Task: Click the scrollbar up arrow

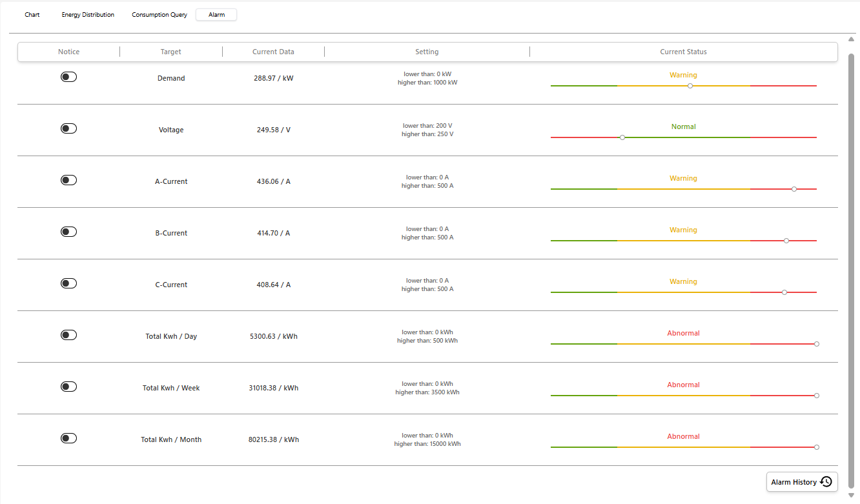Action: point(850,39)
